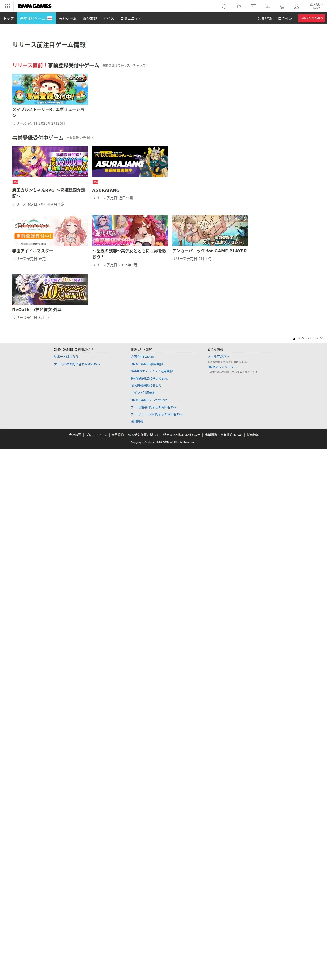Select the 有料ゲーム tab
The height and width of the screenshot is (980, 327).
pos(68,18)
